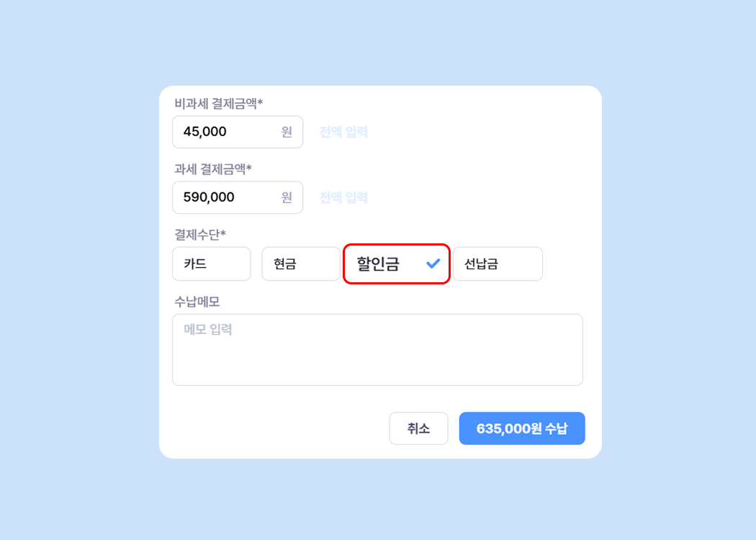Click the 원 unit in 과세 field
This screenshot has height=540, width=756.
point(287,197)
